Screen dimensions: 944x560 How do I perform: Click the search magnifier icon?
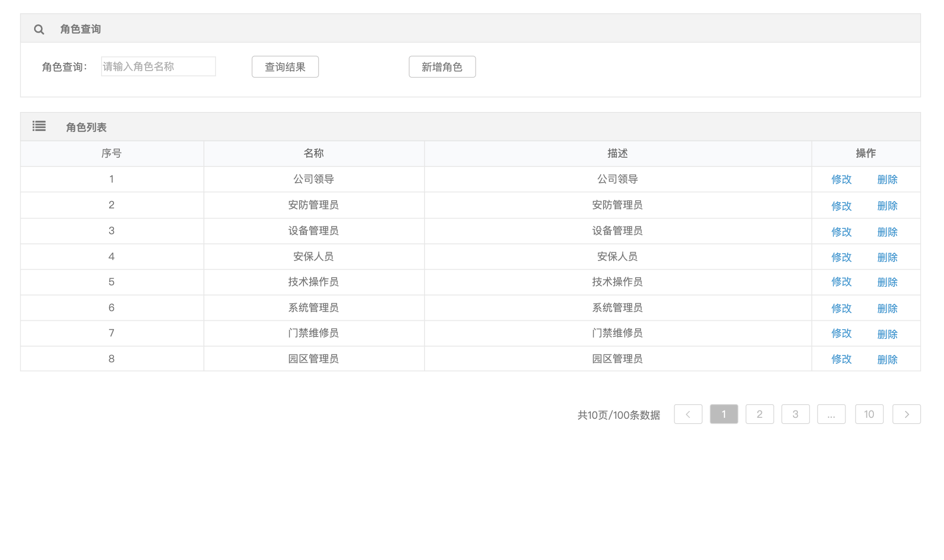click(39, 30)
